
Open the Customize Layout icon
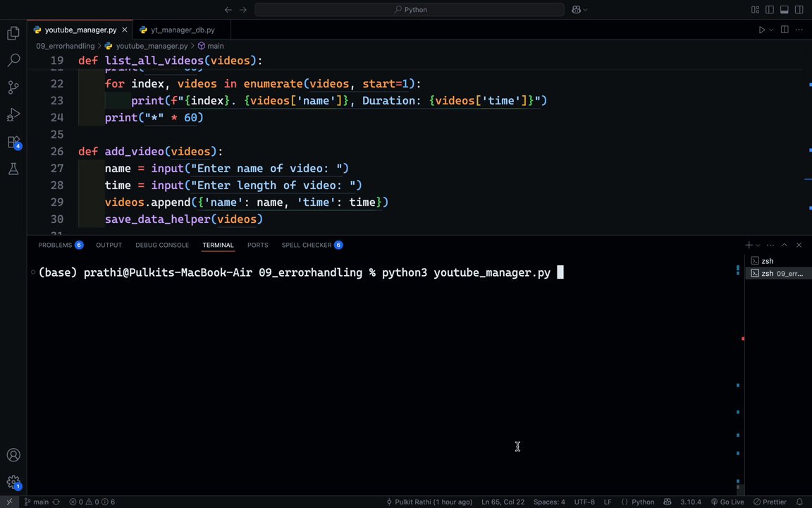pyautogui.click(x=755, y=10)
